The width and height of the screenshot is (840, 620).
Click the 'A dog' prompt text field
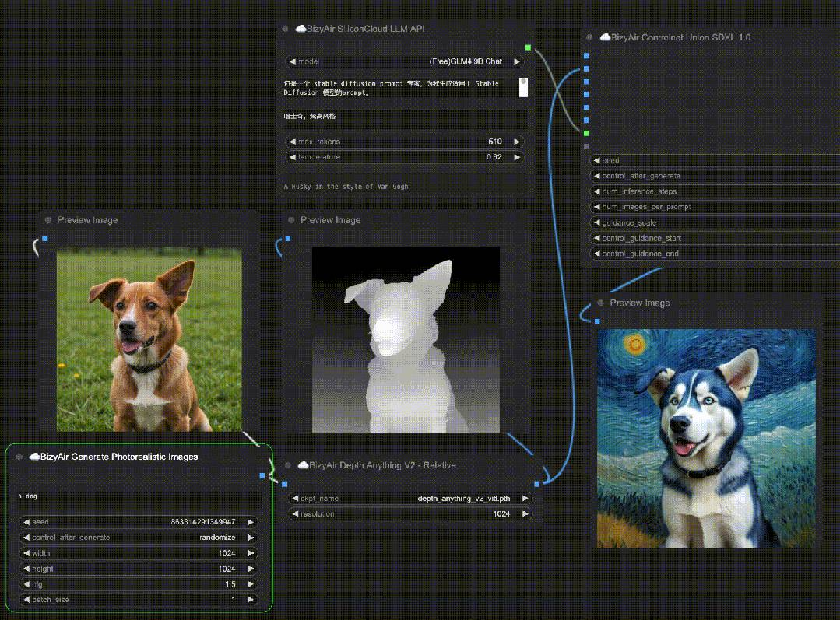pyautogui.click(x=139, y=496)
